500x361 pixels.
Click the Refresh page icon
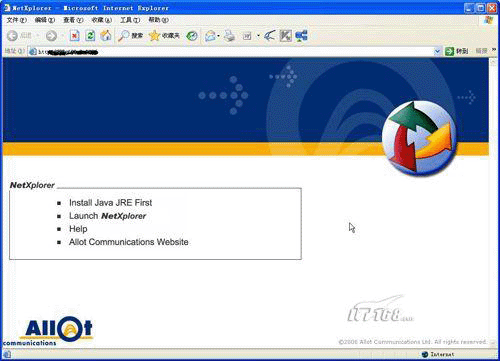tap(90, 36)
